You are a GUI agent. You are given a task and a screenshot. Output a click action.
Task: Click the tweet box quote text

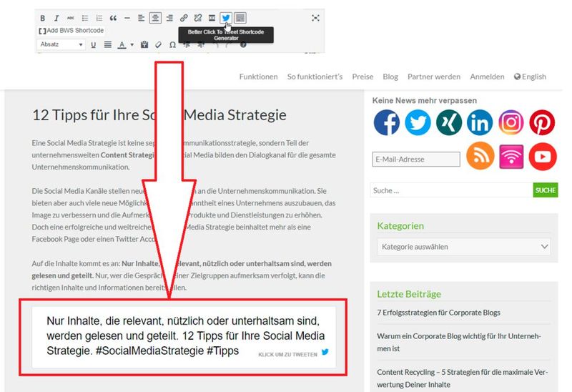[185, 335]
